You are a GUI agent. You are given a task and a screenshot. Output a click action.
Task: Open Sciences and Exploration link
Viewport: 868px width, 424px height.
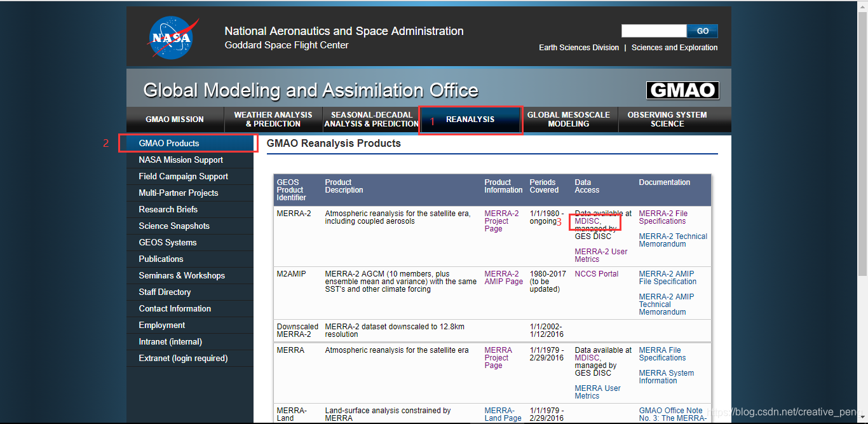(x=675, y=48)
